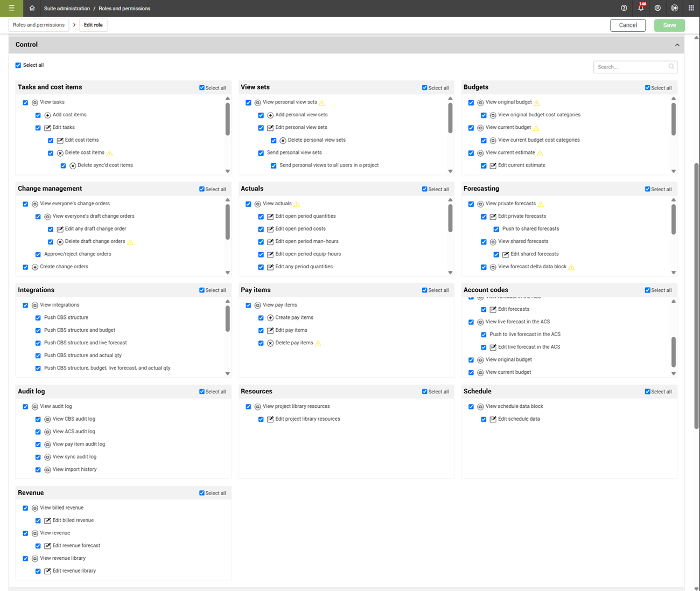
Task: Open the notifications bell icon
Action: pyautogui.click(x=641, y=8)
